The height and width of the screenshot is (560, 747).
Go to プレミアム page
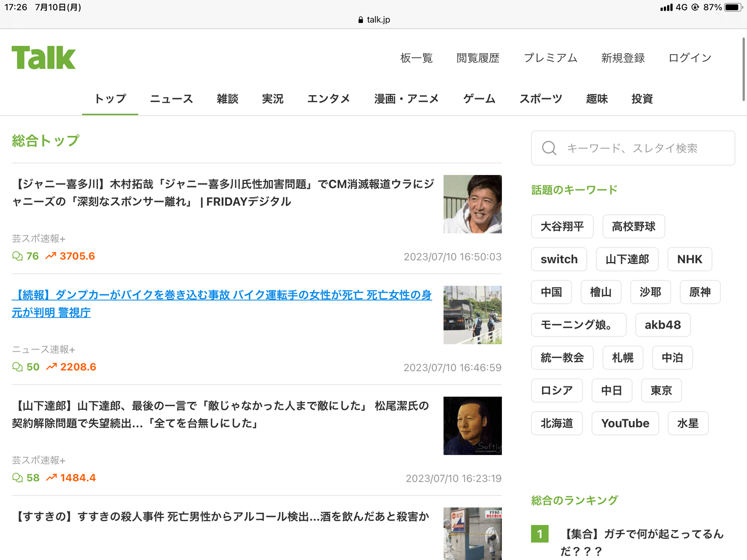(550, 58)
